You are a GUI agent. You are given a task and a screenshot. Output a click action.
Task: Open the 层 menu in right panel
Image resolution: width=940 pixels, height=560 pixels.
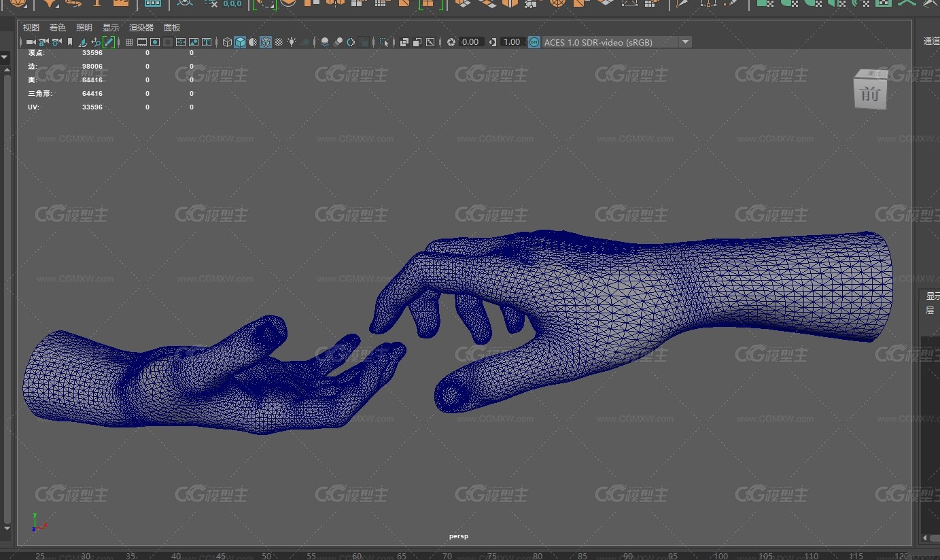930,311
